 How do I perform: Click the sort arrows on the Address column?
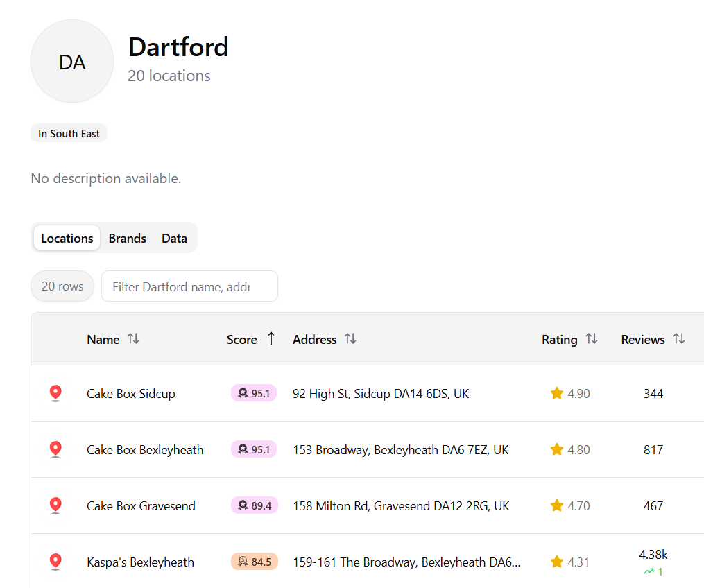click(x=351, y=339)
